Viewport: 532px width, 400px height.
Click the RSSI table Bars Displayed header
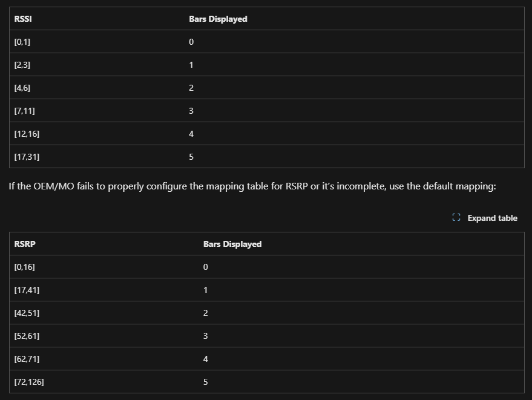[x=218, y=19]
